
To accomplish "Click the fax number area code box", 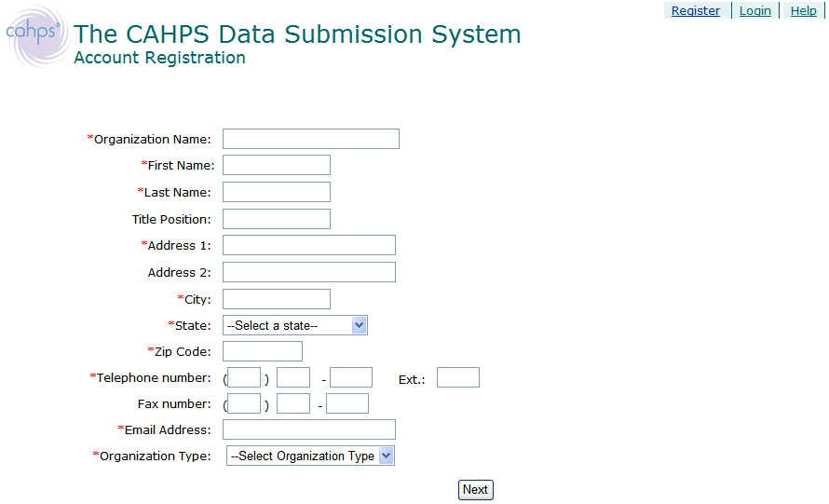I will (x=244, y=403).
